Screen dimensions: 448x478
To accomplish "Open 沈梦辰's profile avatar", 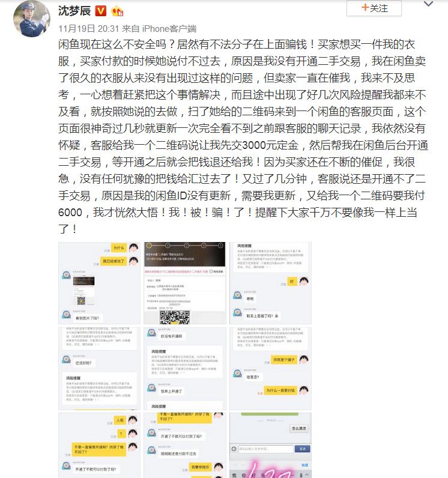I will 32,19.
